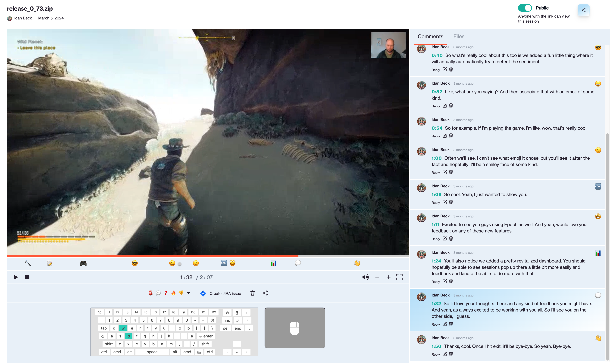Screen dimensions: 613x364
Task: Share session via icon beside trash
Action: [x=265, y=293]
